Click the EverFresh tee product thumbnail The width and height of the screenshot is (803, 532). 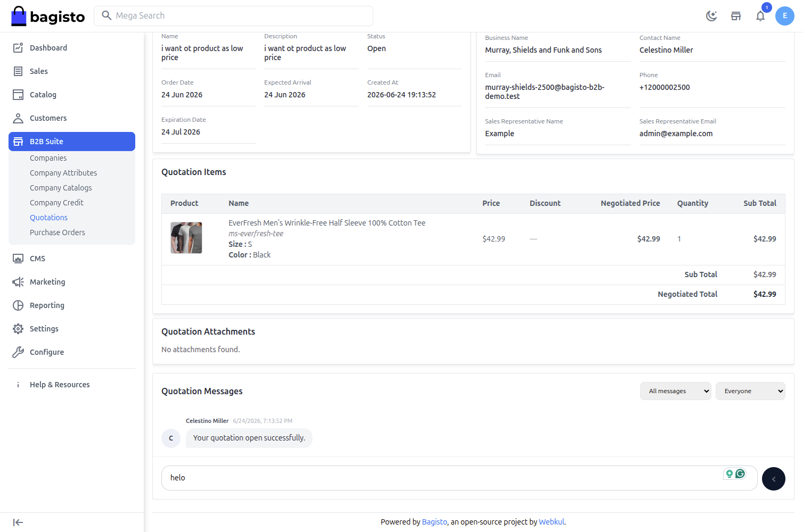(x=186, y=238)
